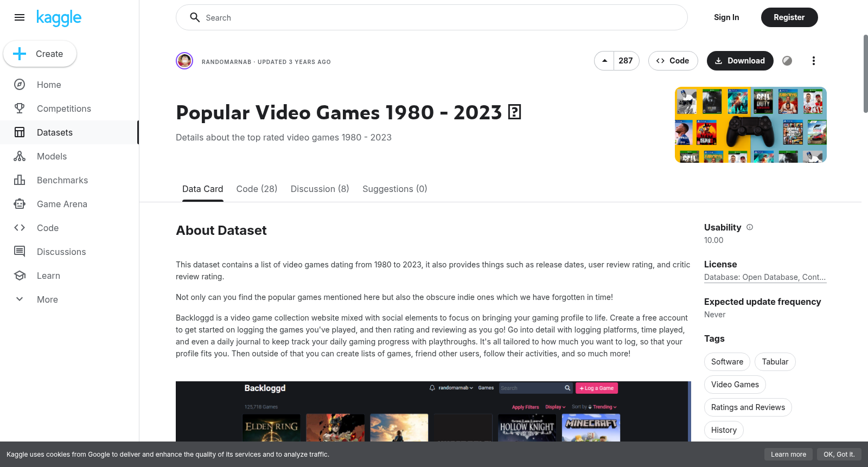Toggle the dark theme circle icon
Image resolution: width=868 pixels, height=467 pixels.
[x=787, y=61]
